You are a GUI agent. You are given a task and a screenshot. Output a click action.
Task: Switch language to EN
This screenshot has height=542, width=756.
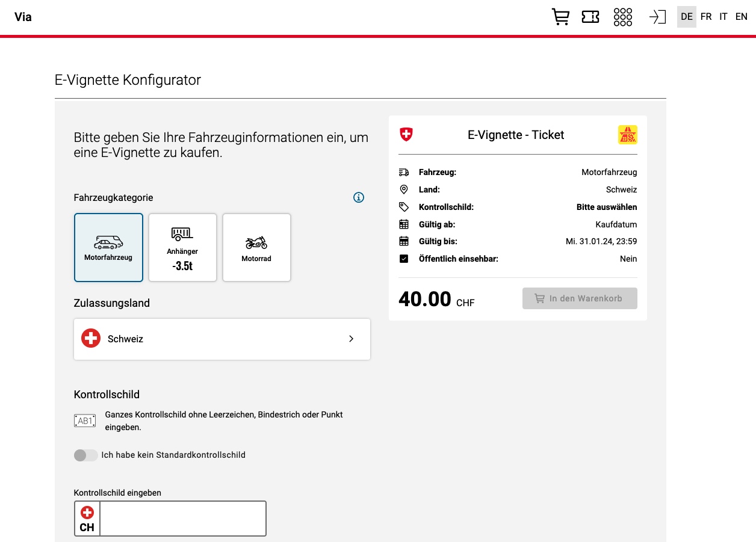(x=741, y=16)
